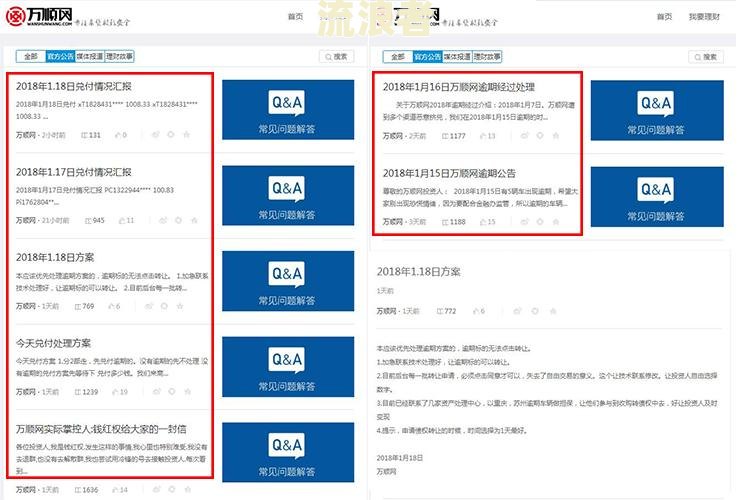Click the thumbs-up icon on 2018年1.18日兑付情况汇报
The height and width of the screenshot is (500, 752).
(118, 135)
